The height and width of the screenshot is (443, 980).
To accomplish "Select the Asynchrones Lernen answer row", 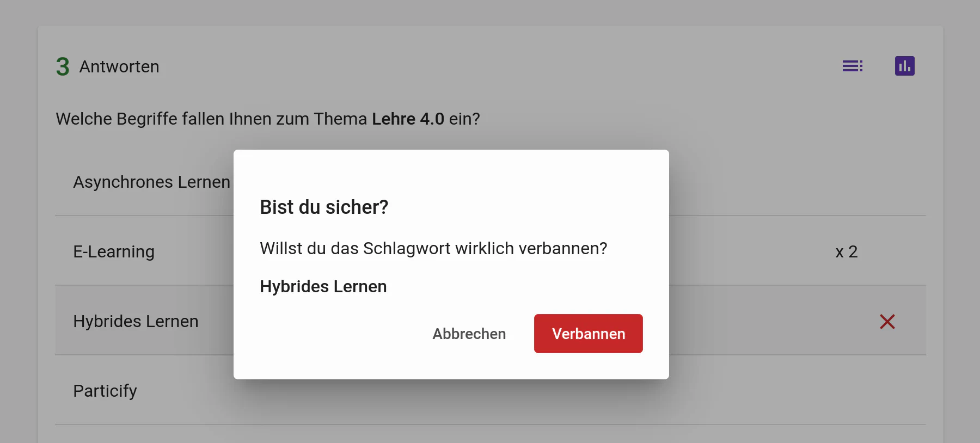I will coord(151,182).
